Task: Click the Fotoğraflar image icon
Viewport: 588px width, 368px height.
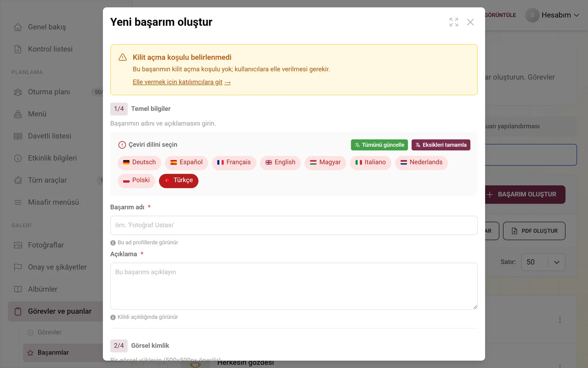Action: 18,245
